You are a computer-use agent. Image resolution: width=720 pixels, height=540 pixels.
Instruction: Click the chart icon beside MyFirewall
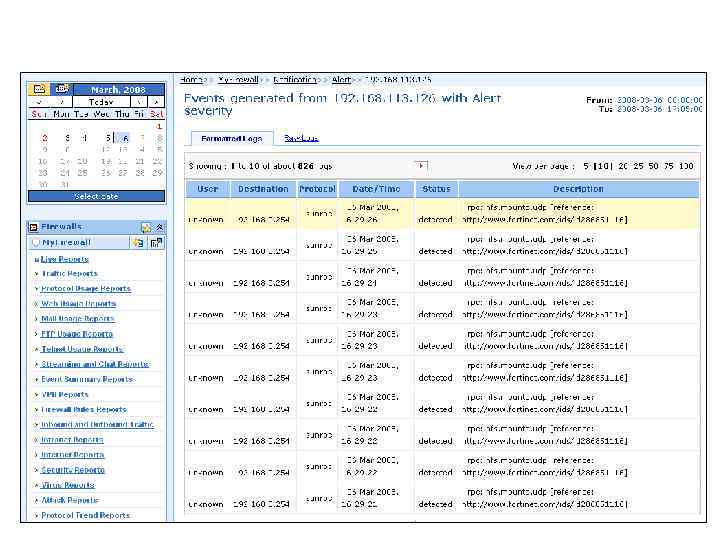[x=156, y=243]
